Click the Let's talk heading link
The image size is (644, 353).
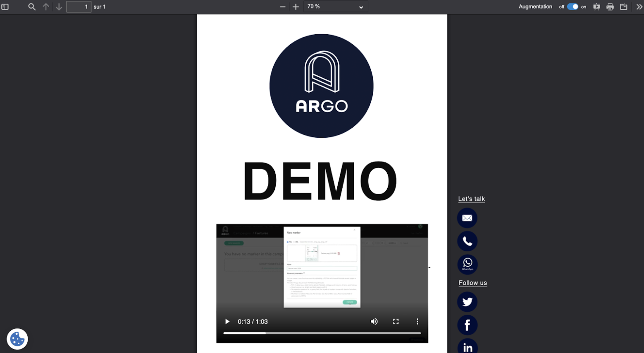pyautogui.click(x=472, y=199)
